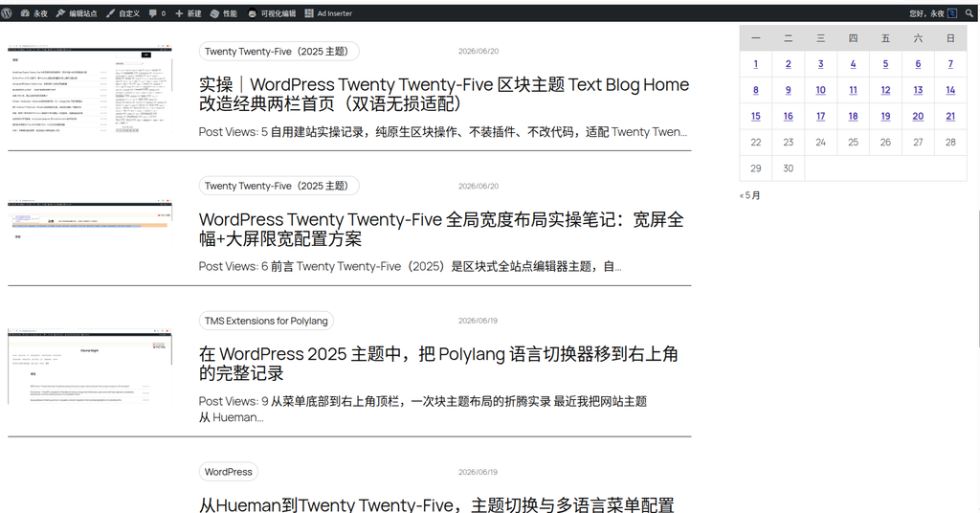Click calendar cell 25
The width and height of the screenshot is (980, 513).
[x=853, y=143]
